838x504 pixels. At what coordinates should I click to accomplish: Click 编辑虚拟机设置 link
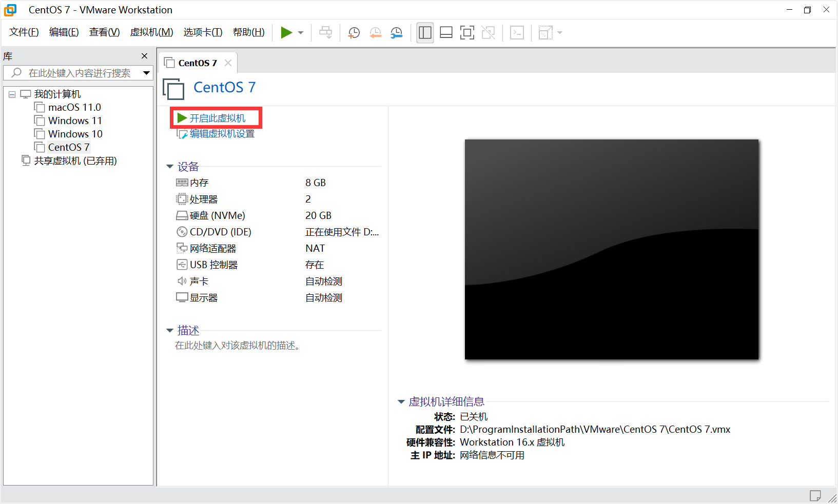[x=221, y=133]
